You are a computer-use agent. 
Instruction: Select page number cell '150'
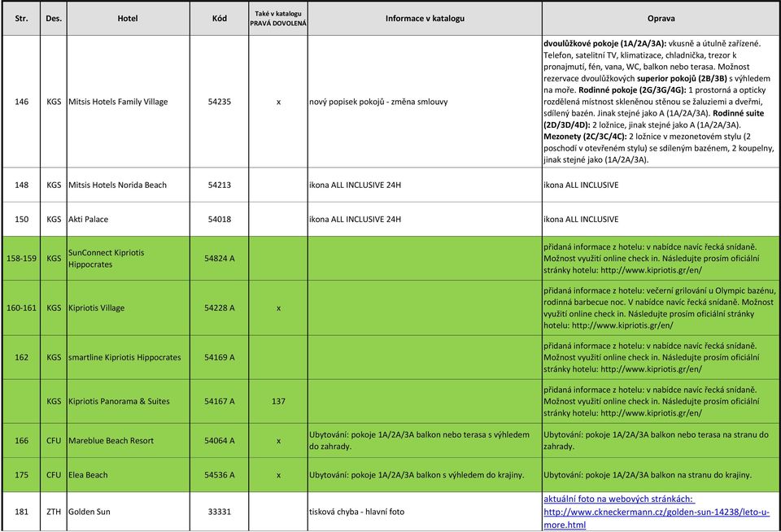pyautogui.click(x=21, y=219)
